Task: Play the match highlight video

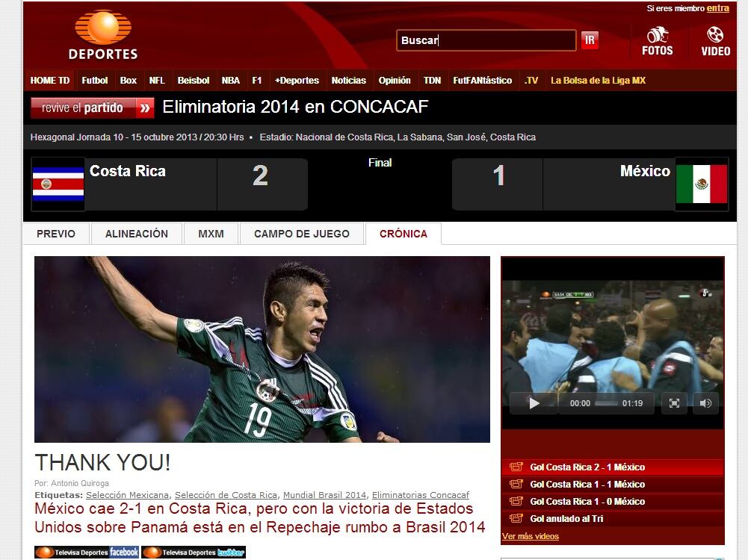Action: pyautogui.click(x=534, y=403)
